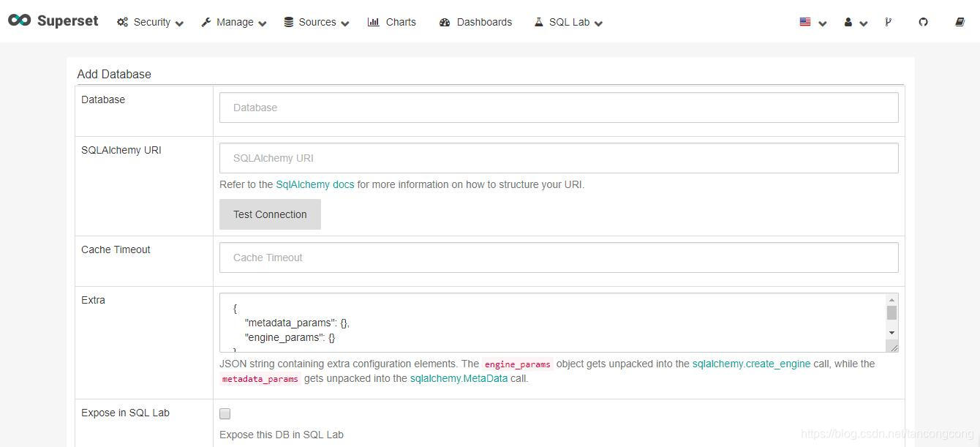Open the documentation book icon
This screenshot has height=447, width=980.
960,22
